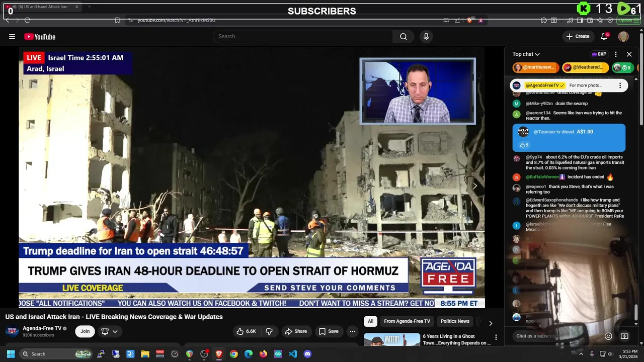Click the Share button
This screenshot has height=362, width=644.
pos(296,331)
